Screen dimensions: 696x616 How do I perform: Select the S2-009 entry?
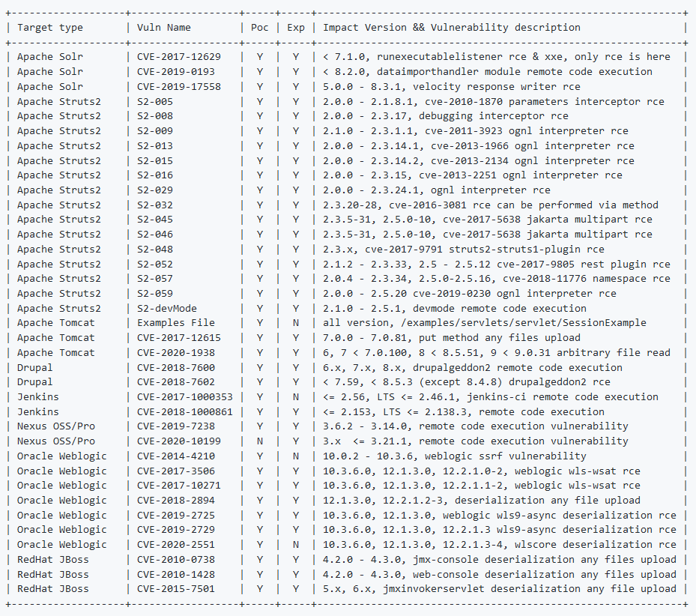[155, 131]
